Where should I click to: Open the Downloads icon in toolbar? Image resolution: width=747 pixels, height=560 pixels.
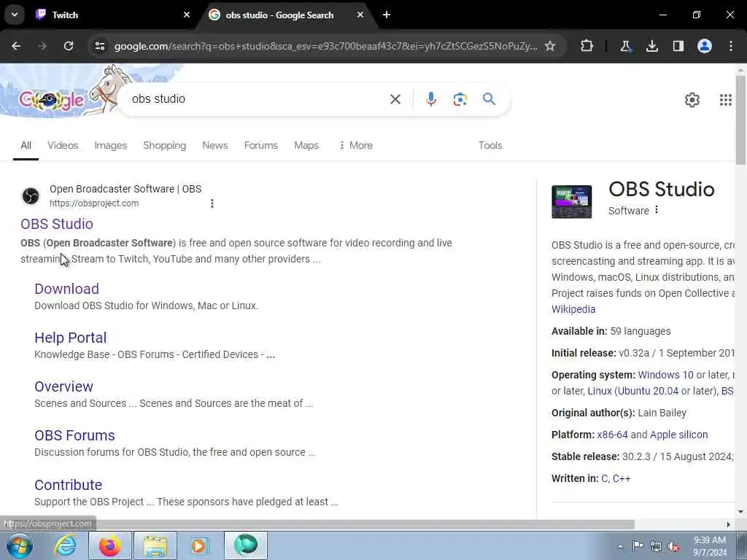coord(651,46)
